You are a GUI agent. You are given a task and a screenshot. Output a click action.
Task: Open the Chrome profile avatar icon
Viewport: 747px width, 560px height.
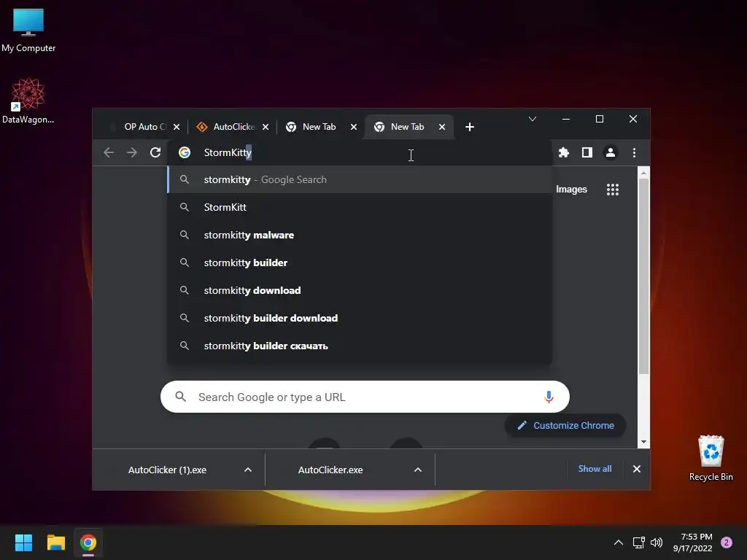tap(611, 152)
